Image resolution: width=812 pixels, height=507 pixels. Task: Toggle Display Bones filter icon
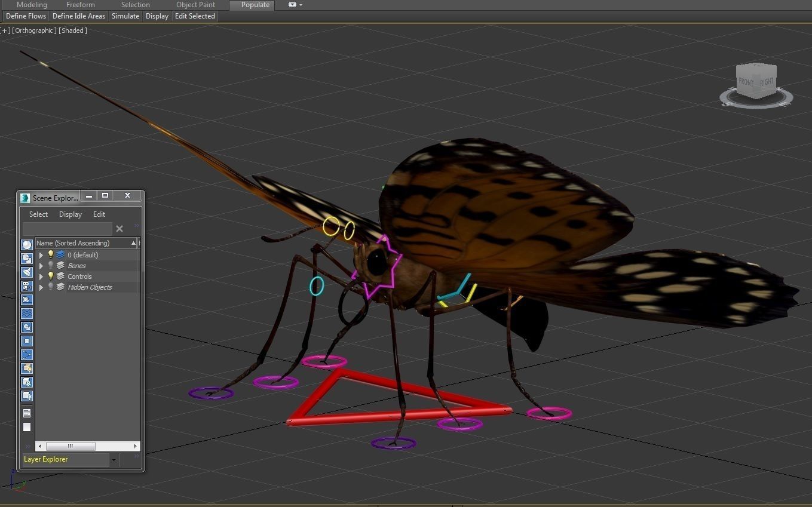coord(27,355)
